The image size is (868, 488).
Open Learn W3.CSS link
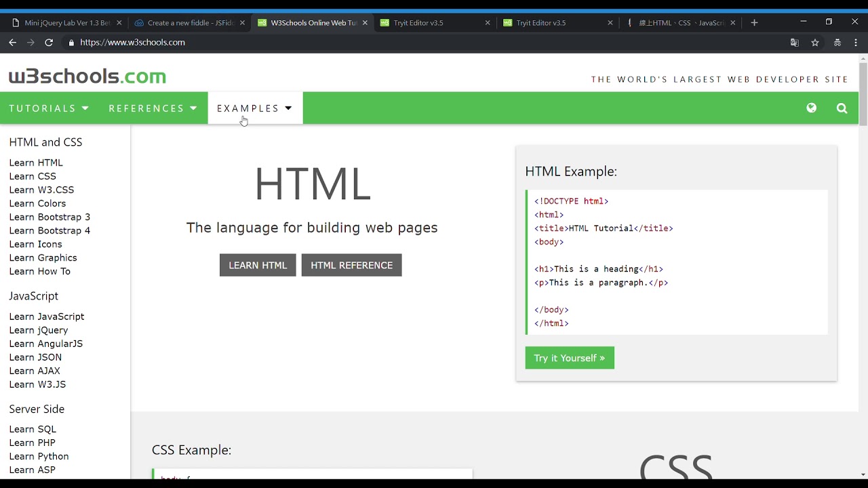click(x=41, y=190)
